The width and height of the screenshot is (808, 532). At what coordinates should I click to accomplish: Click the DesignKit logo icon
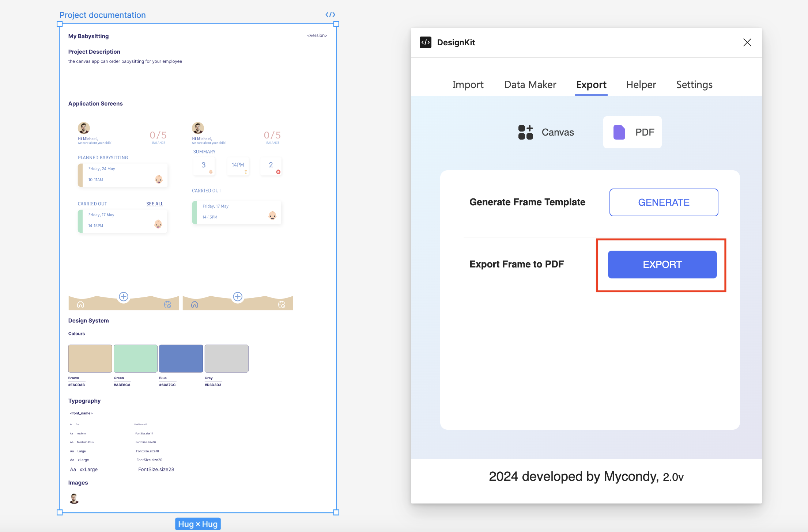pyautogui.click(x=426, y=42)
